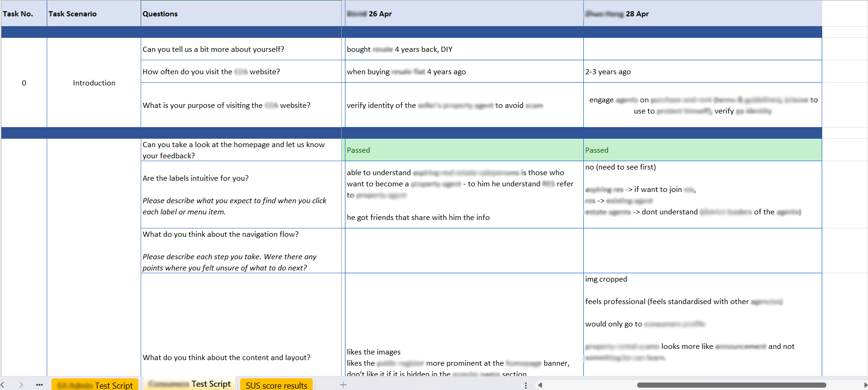Click the horizontal scrollbar left arrow
The image size is (868, 390).
pos(540,385)
